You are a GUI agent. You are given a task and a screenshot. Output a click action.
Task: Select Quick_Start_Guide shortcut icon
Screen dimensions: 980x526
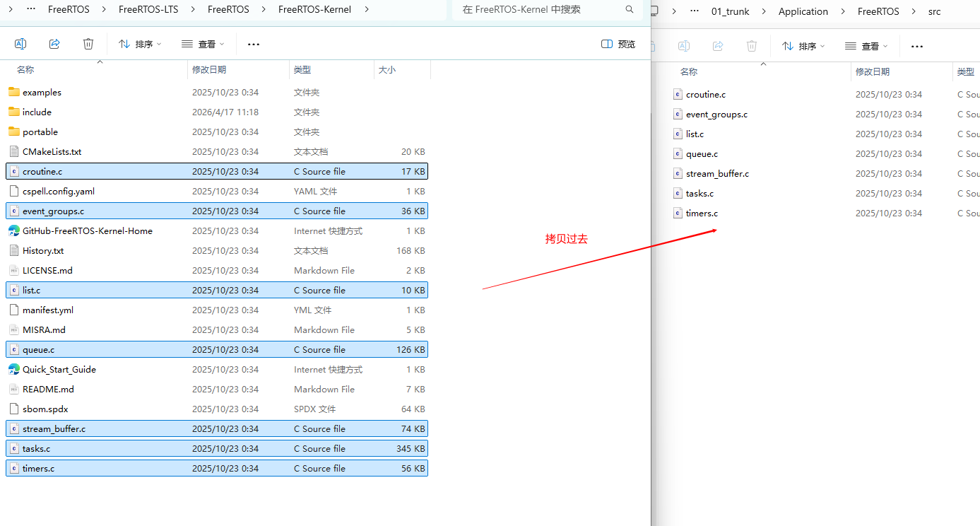click(x=14, y=369)
